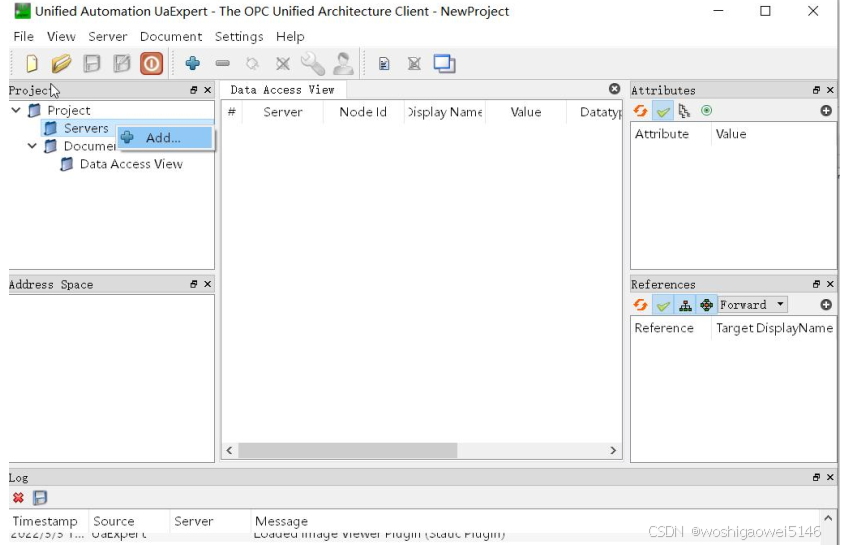
Task: Click the red power stop icon
Action: pyautogui.click(x=152, y=63)
